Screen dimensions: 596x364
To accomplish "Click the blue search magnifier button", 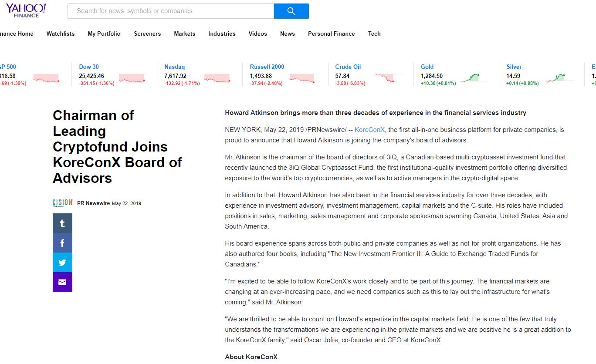I will pos(291,11).
